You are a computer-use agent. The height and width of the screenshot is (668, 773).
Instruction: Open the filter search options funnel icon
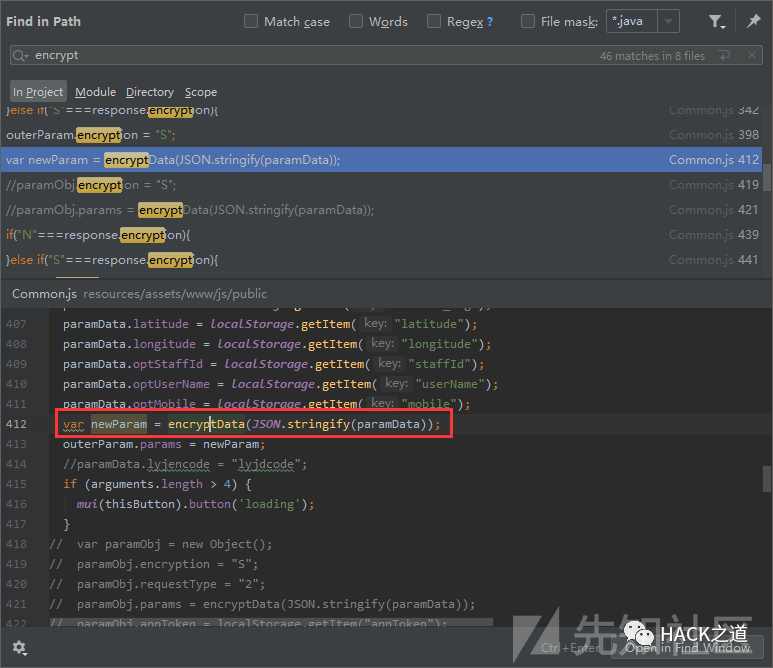tap(716, 22)
